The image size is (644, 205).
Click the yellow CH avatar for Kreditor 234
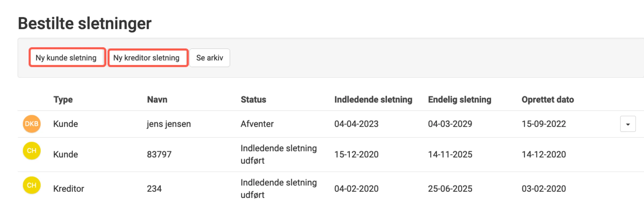[x=32, y=185]
